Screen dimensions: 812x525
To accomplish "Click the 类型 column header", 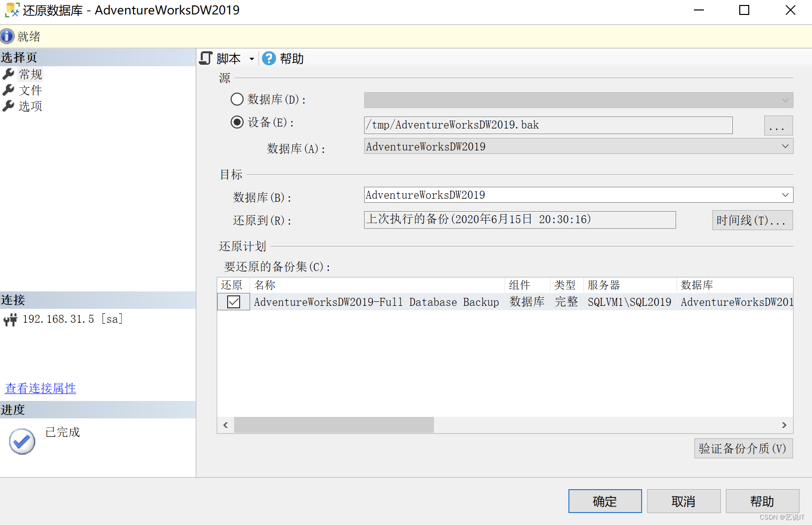I will pyautogui.click(x=566, y=285).
